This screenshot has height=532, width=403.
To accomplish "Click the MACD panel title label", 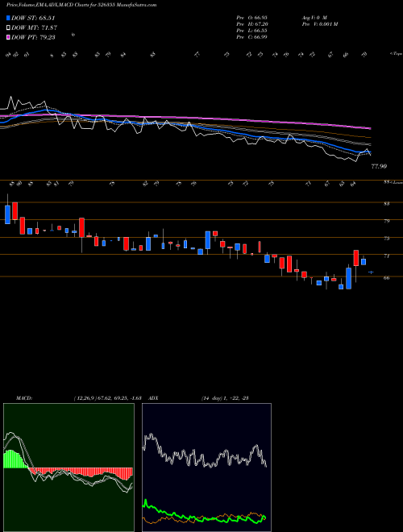I will click(x=23, y=397).
